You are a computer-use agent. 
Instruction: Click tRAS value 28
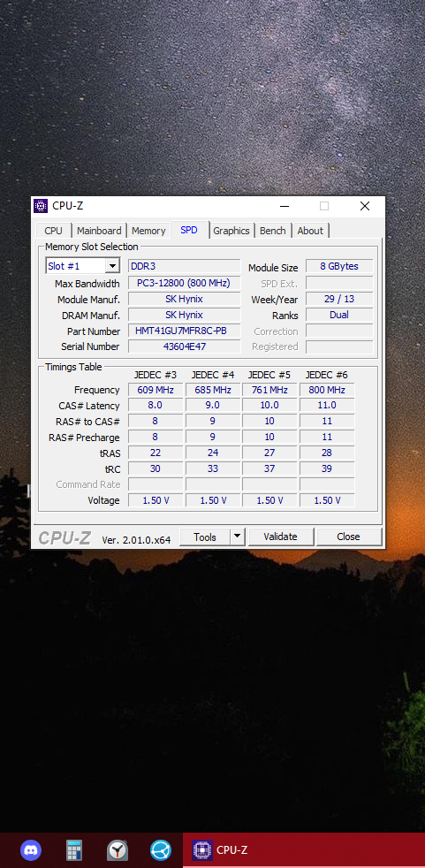327,453
